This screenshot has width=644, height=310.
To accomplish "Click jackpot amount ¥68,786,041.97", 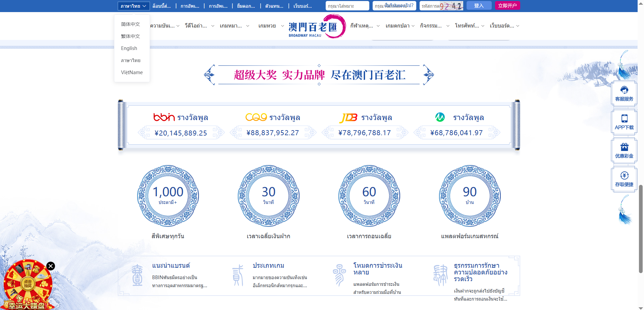I will [x=457, y=133].
